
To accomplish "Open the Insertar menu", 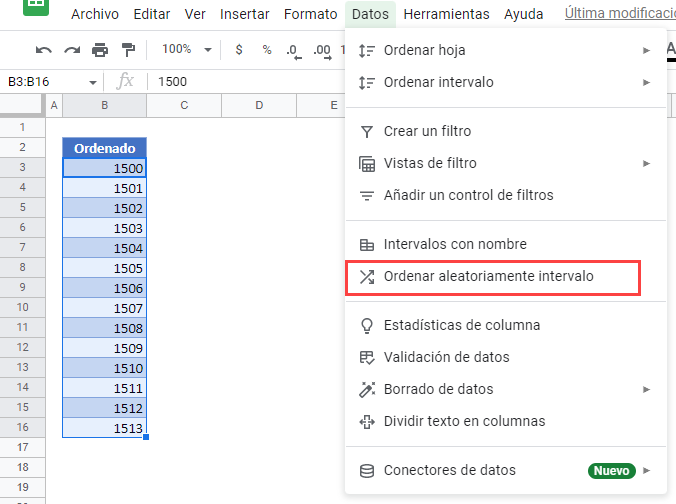I will click(x=244, y=14).
